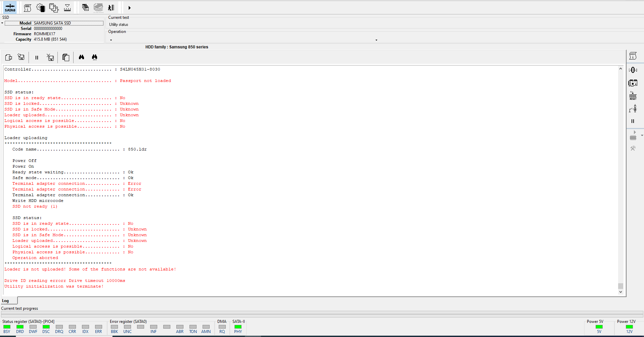Click the copy log to clipboard icon
644x337 pixels.
66,57
